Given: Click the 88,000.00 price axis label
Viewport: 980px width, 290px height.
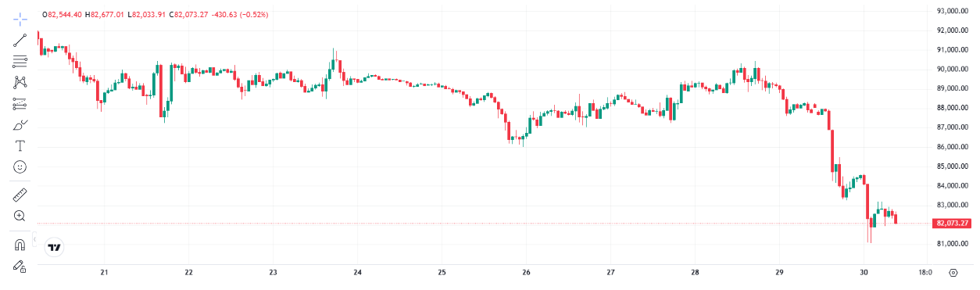Looking at the screenshot, I should 953,108.
